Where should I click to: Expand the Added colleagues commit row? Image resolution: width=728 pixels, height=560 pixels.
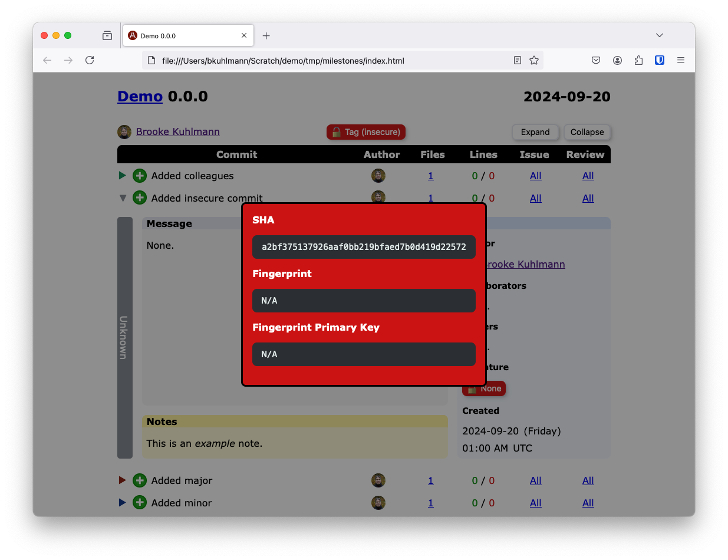(x=123, y=176)
